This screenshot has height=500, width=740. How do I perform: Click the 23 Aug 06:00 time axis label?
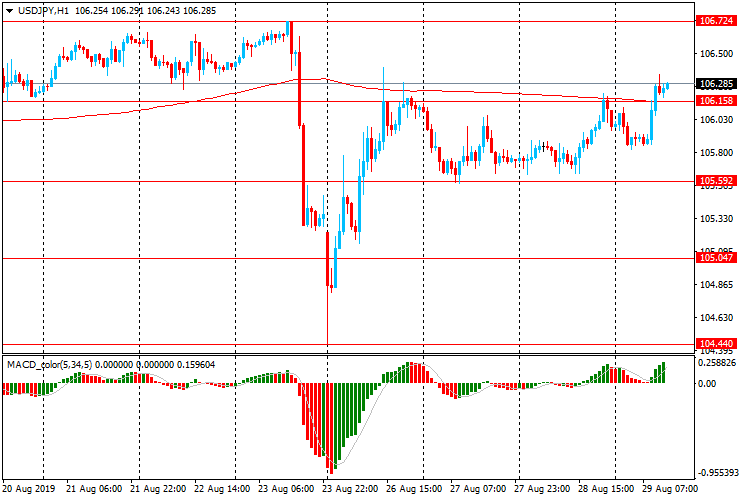pos(286,488)
